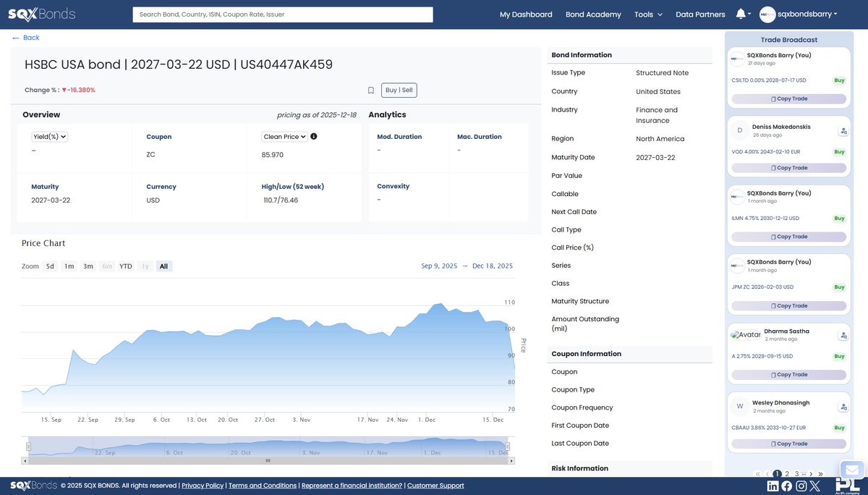The width and height of the screenshot is (868, 495).
Task: Click Buy tag on JPM ZC trade
Action: point(839,287)
